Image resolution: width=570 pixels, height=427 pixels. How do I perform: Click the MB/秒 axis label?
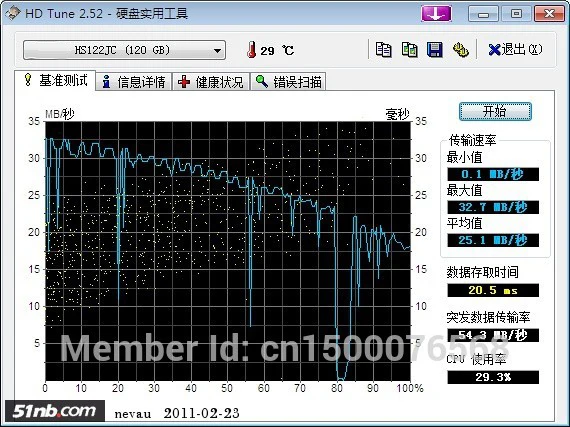pos(60,114)
